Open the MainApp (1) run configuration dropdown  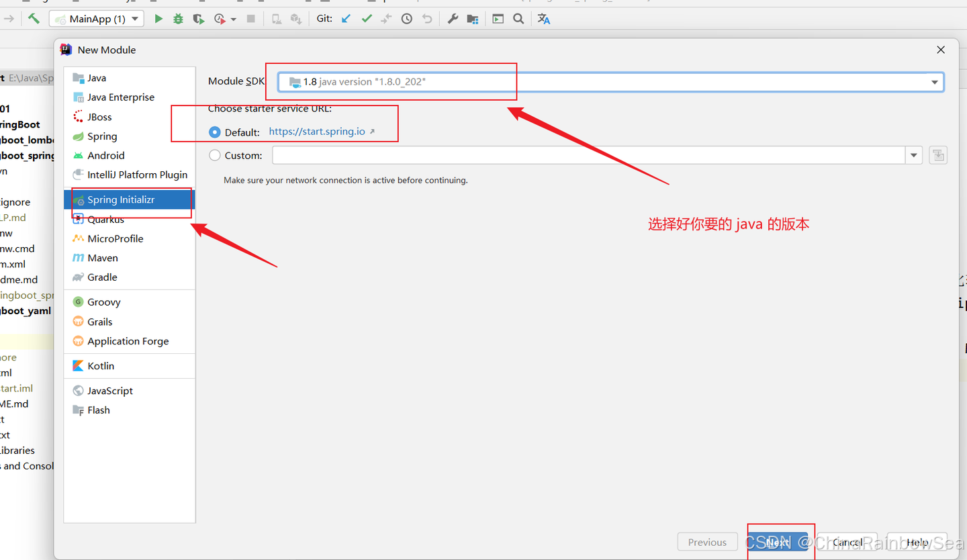coord(97,19)
